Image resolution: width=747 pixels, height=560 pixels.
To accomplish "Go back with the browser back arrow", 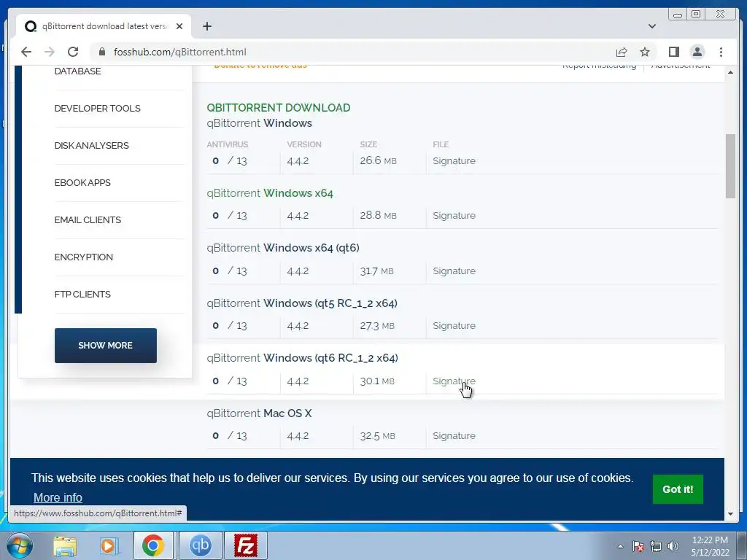I will click(x=26, y=52).
